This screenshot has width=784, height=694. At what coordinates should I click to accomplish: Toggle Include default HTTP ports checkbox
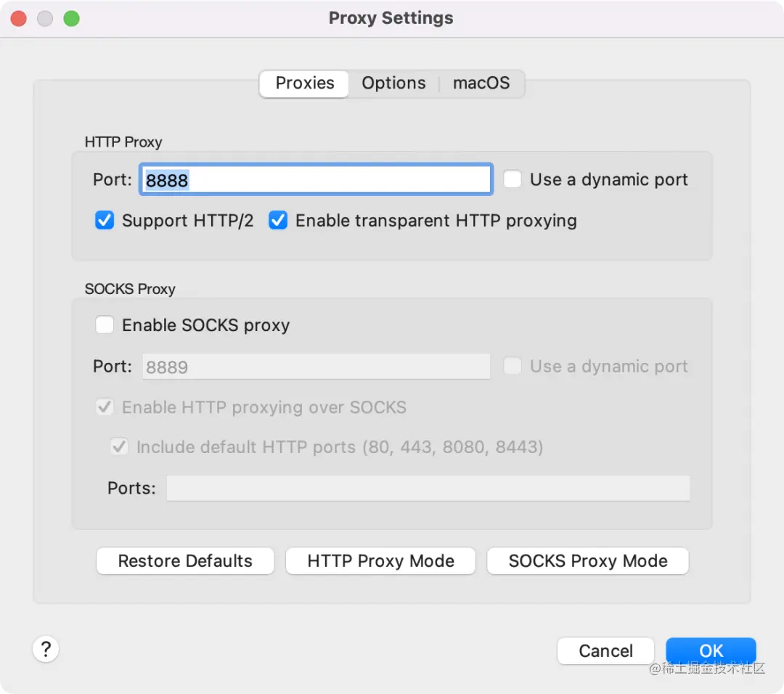pos(120,446)
